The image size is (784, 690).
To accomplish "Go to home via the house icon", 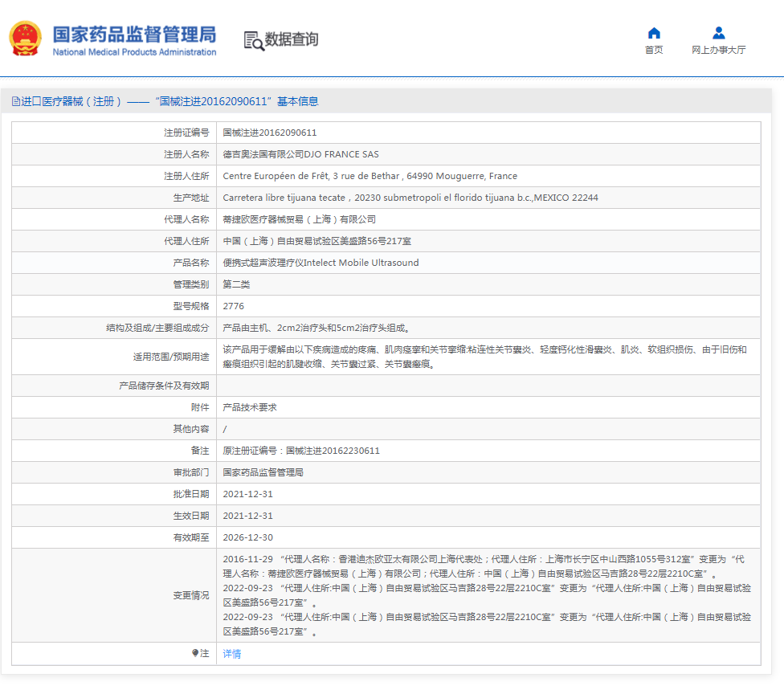I will (x=654, y=33).
